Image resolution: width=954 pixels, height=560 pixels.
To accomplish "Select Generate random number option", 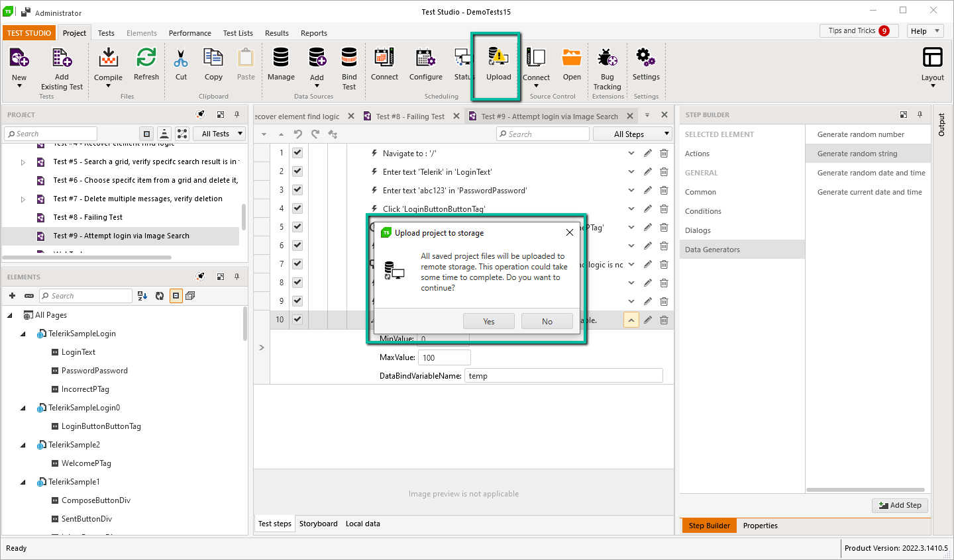I will pos(861,134).
